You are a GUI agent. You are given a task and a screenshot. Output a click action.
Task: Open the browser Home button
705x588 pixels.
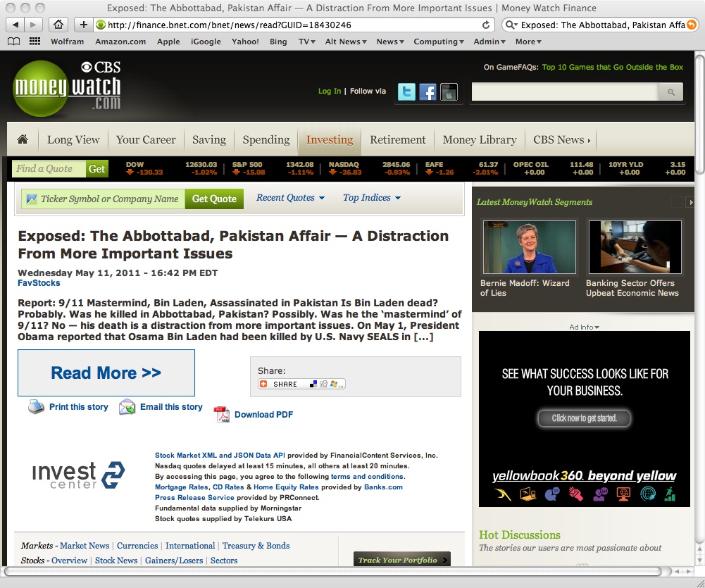point(58,24)
